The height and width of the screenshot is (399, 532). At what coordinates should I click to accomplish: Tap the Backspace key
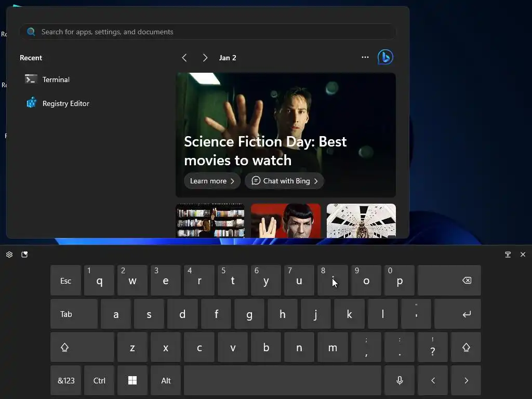tap(449, 280)
